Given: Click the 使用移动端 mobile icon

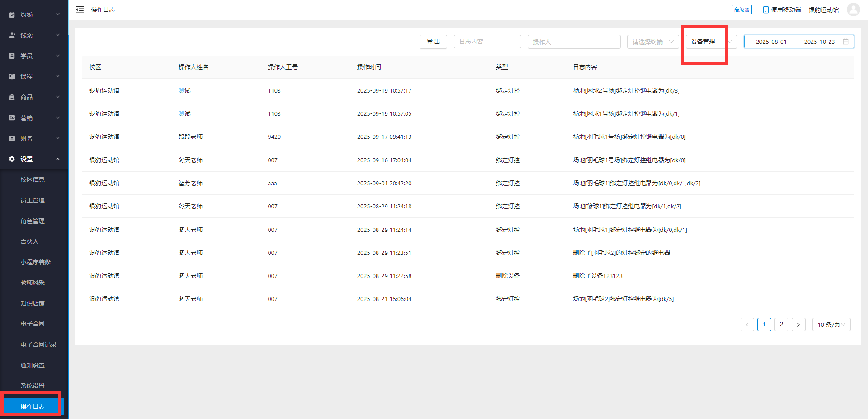Looking at the screenshot, I should click(x=765, y=10).
